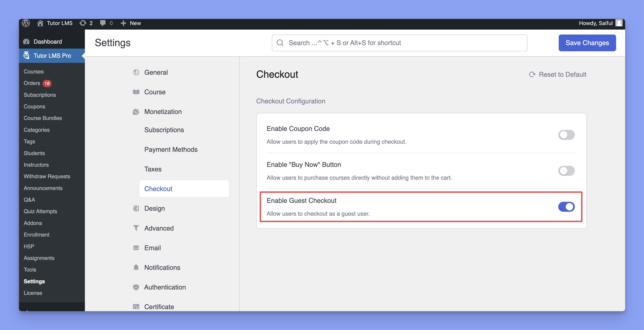Click the WordPress logo icon
The image size is (644, 330).
click(26, 23)
